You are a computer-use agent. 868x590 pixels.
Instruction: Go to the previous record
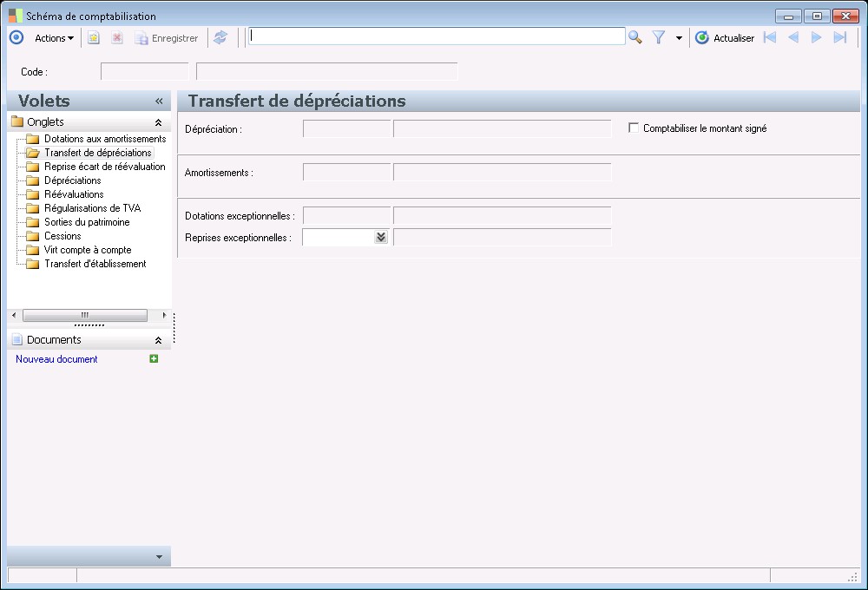pos(792,37)
